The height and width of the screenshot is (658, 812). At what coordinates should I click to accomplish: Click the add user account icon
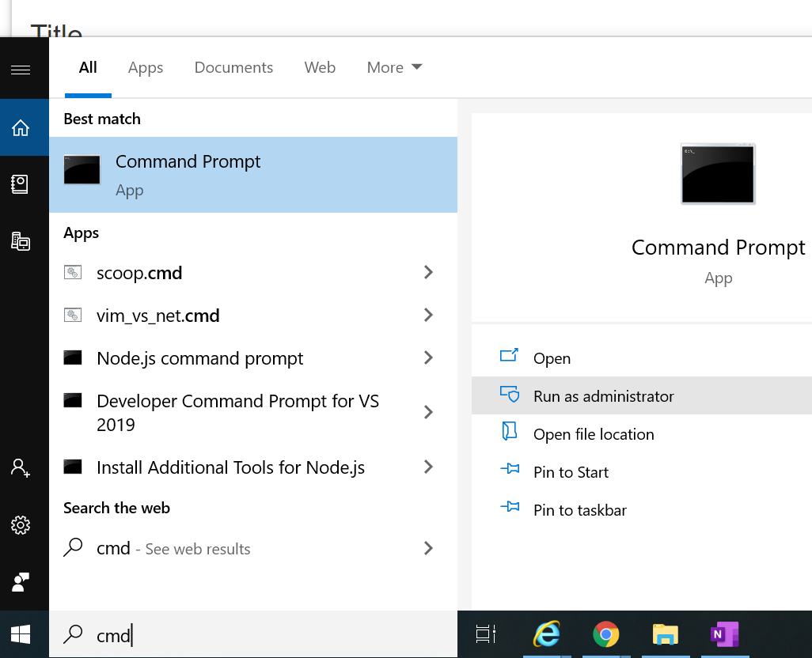(21, 467)
